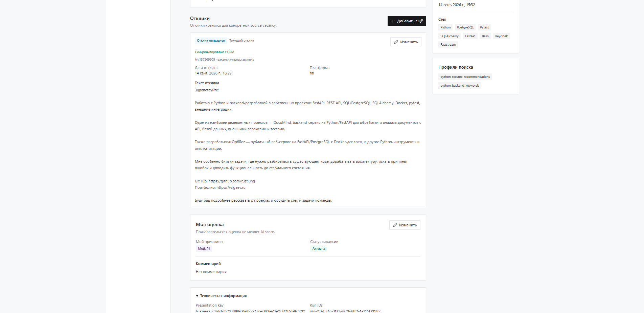Click the Нет комментария text

click(211, 272)
